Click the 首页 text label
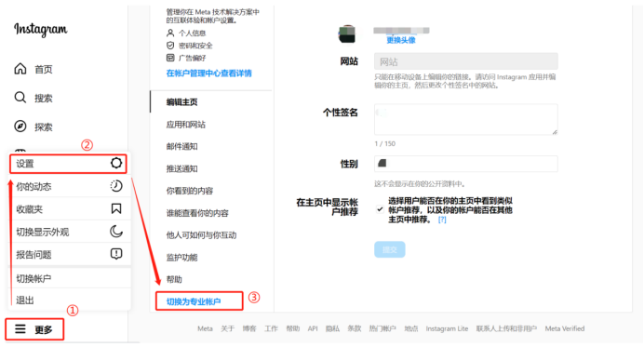644x347 pixels. [x=44, y=70]
